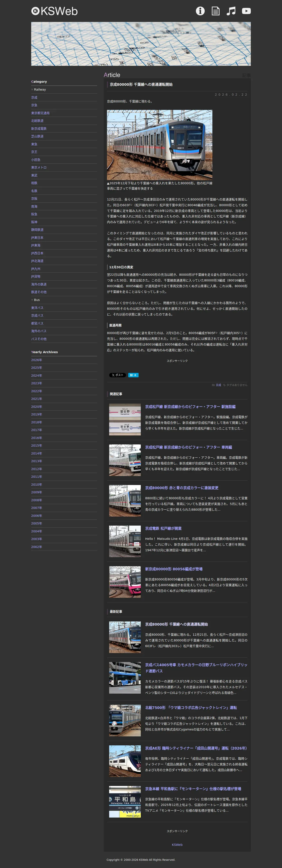Image resolution: width=282 pixels, height=868 pixels.
Task: Open the JR貨物 category
Action: 36,276
